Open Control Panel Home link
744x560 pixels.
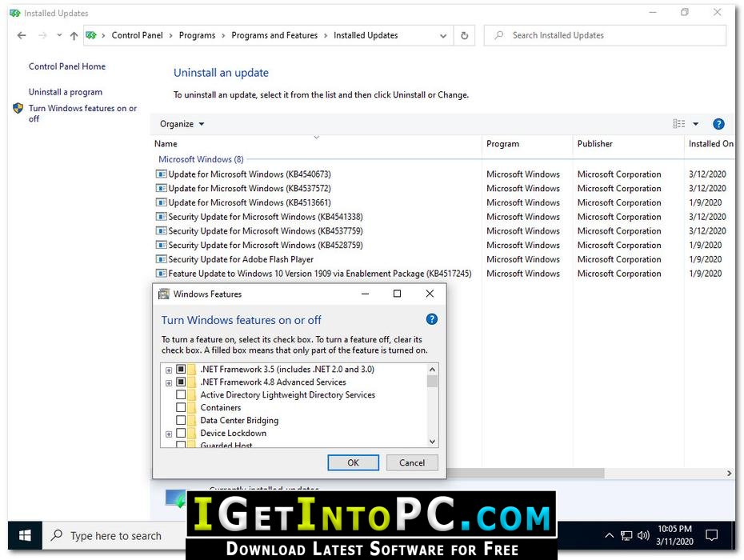click(x=67, y=66)
